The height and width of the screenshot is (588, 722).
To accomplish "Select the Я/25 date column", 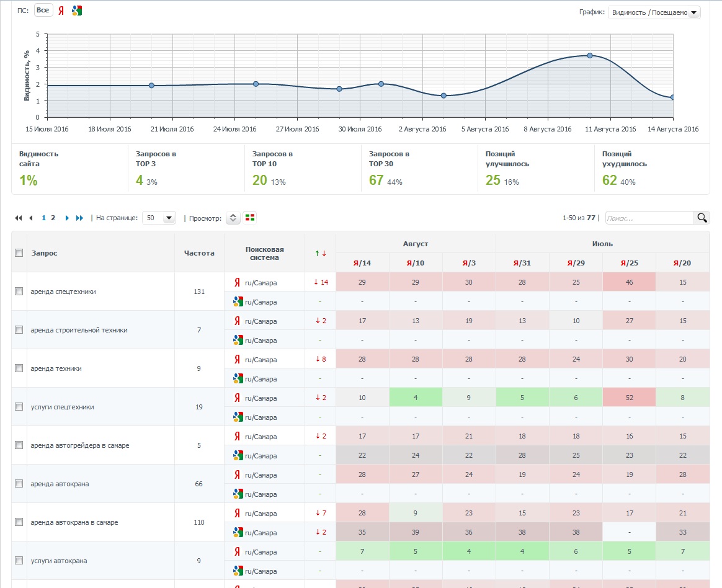I will [630, 263].
